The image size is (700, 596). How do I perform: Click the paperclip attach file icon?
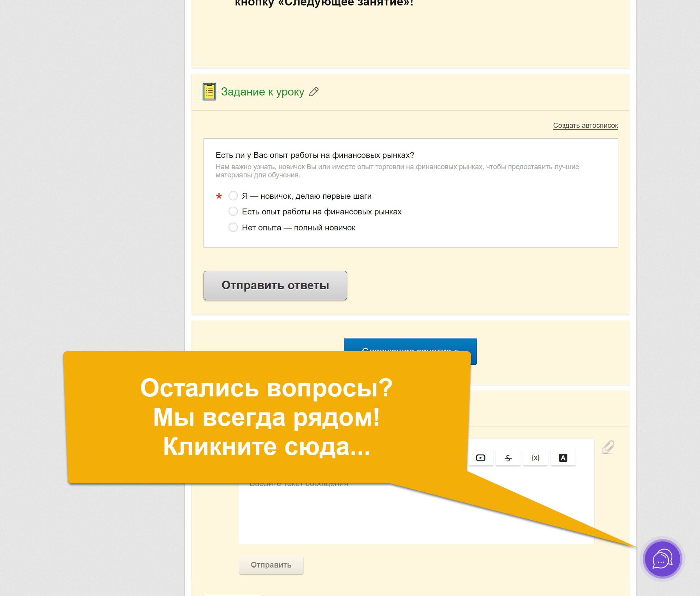pyautogui.click(x=608, y=447)
